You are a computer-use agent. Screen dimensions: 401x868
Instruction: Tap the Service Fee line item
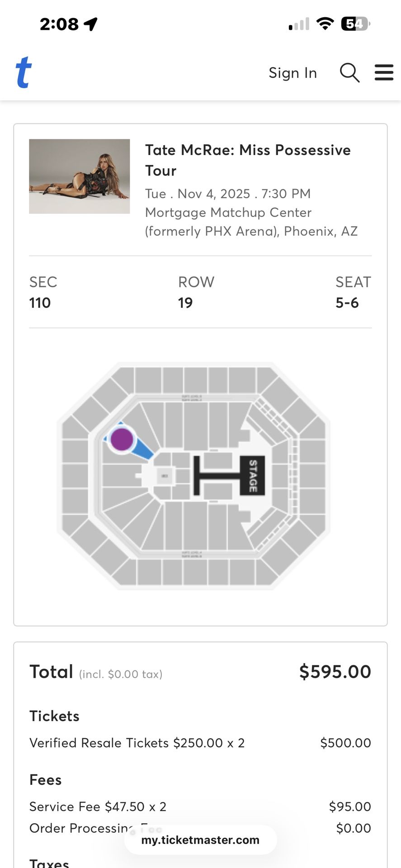tap(98, 807)
